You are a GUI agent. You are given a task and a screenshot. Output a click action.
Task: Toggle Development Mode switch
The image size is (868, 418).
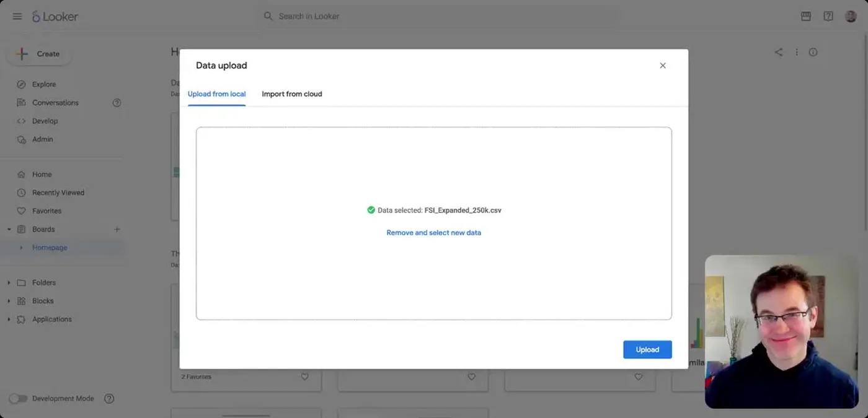(x=18, y=398)
